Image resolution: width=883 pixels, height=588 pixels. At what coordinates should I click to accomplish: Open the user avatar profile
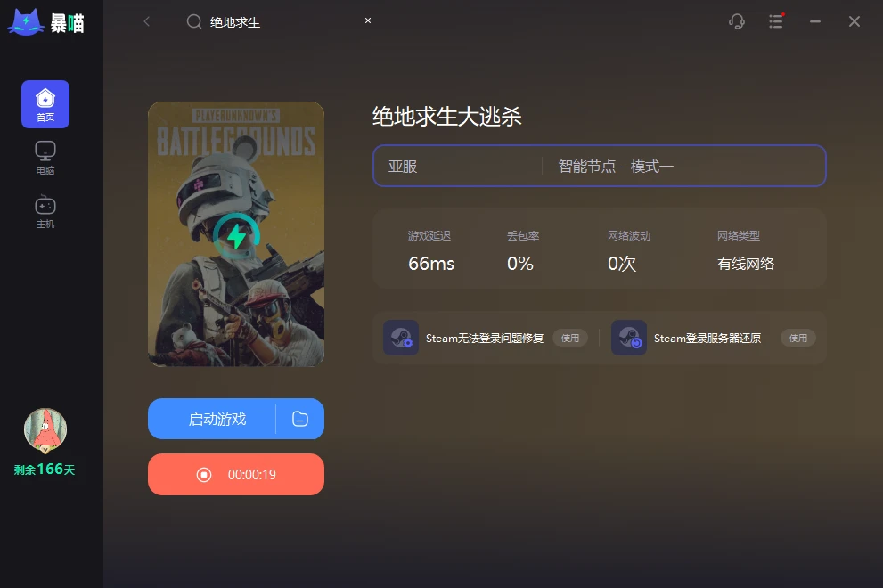coord(45,430)
